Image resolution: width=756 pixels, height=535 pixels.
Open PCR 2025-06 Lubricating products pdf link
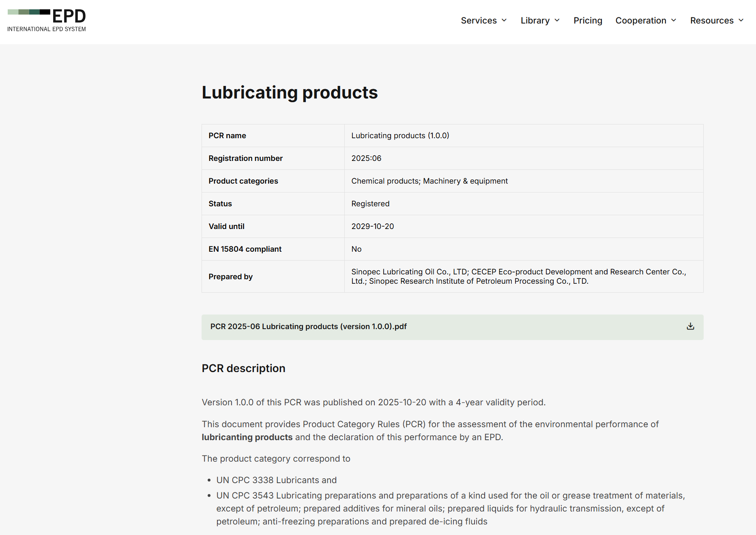pos(308,327)
